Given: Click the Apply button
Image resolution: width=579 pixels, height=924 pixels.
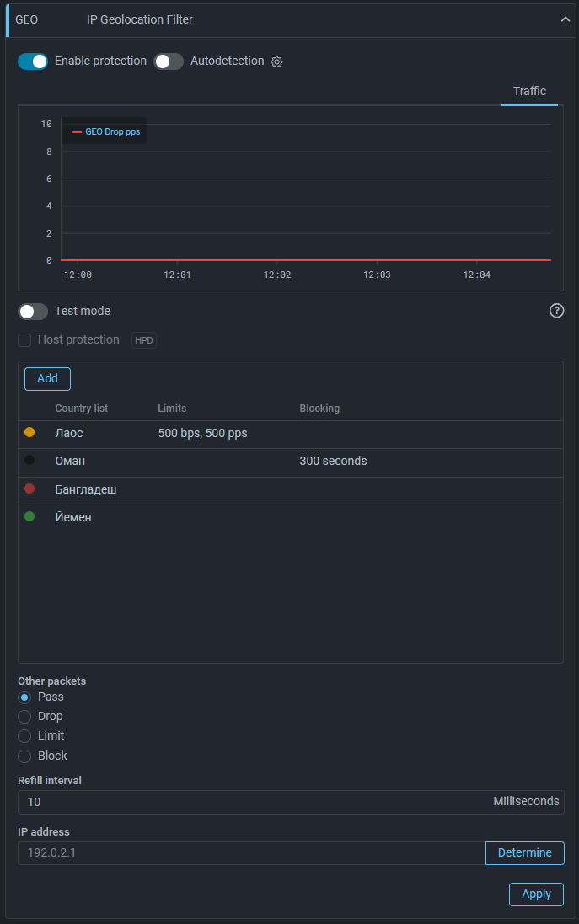Looking at the screenshot, I should coord(536,895).
